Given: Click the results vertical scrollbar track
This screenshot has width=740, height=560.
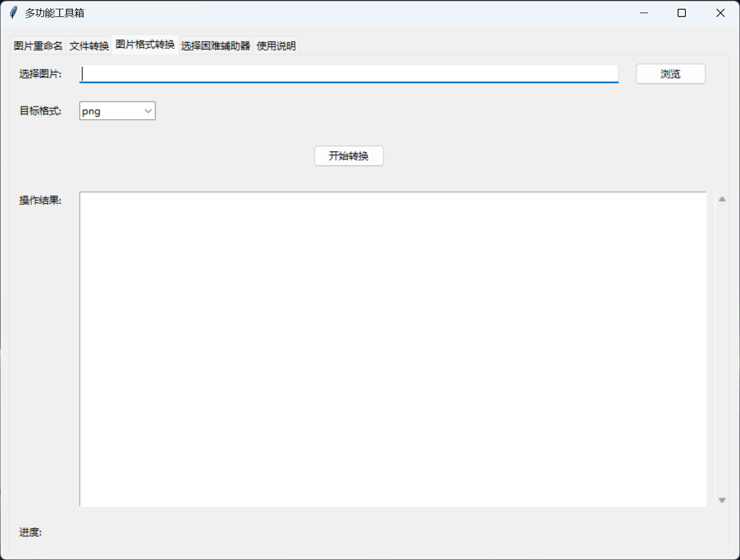Looking at the screenshot, I should pyautogui.click(x=722, y=349).
